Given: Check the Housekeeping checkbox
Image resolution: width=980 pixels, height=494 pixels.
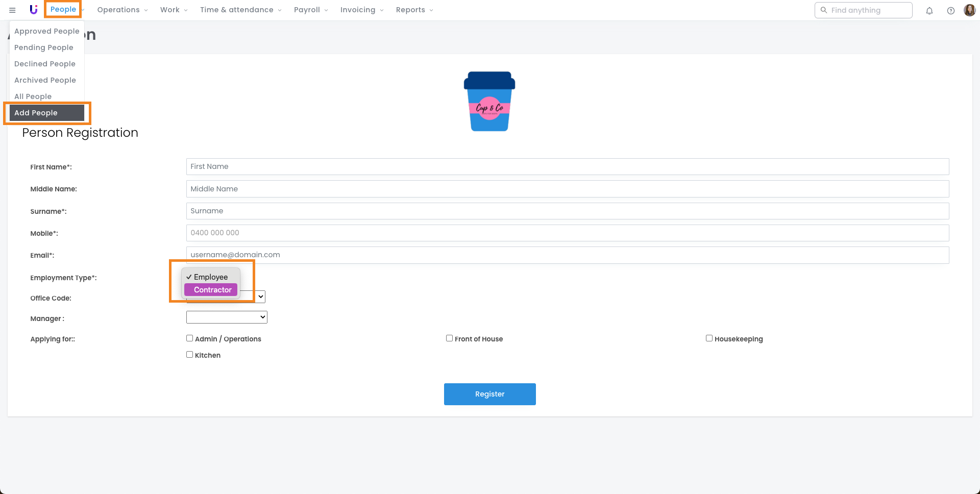Looking at the screenshot, I should (709, 338).
